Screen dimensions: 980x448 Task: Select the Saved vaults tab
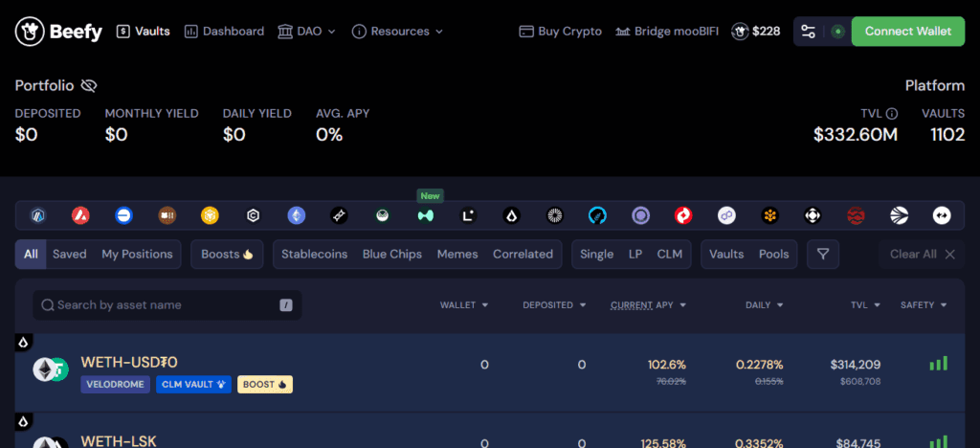point(69,255)
